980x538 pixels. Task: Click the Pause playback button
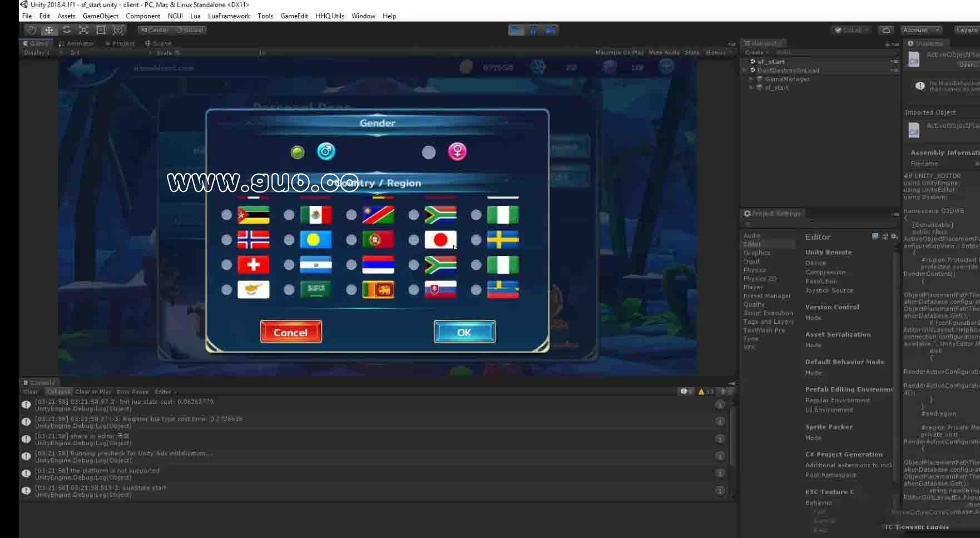point(533,30)
